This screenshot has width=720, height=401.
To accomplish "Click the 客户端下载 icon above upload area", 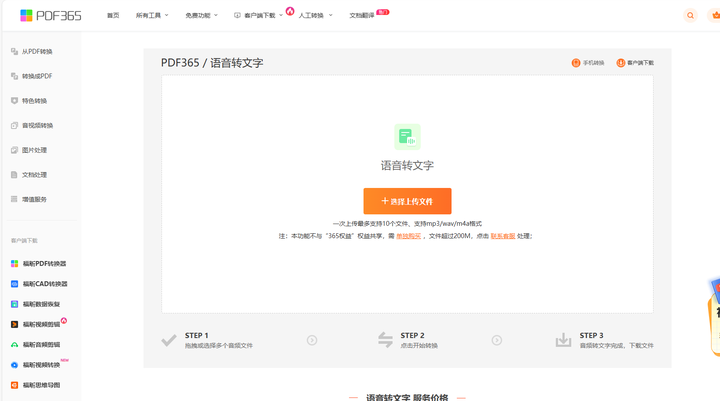I will click(620, 63).
